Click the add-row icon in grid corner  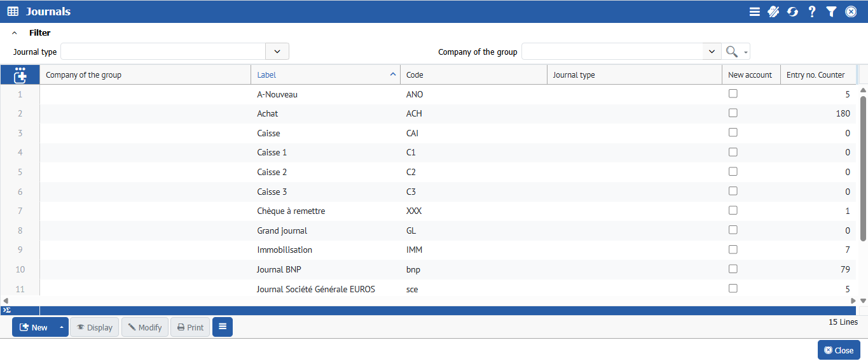pyautogui.click(x=20, y=75)
